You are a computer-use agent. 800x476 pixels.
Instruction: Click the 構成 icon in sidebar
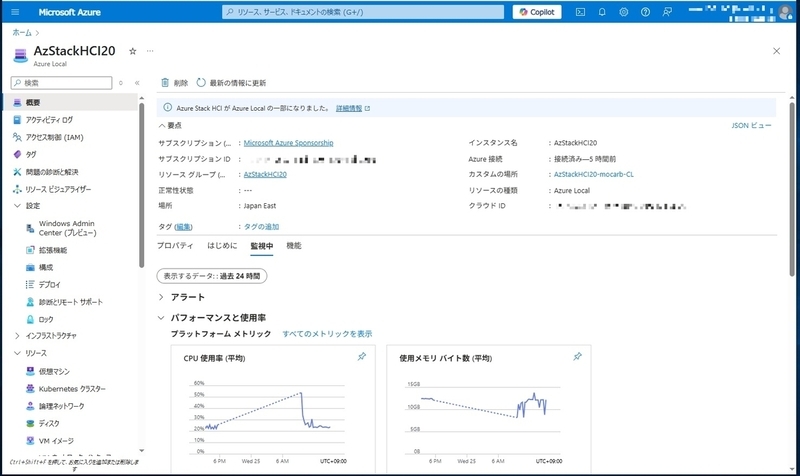pyautogui.click(x=30, y=267)
